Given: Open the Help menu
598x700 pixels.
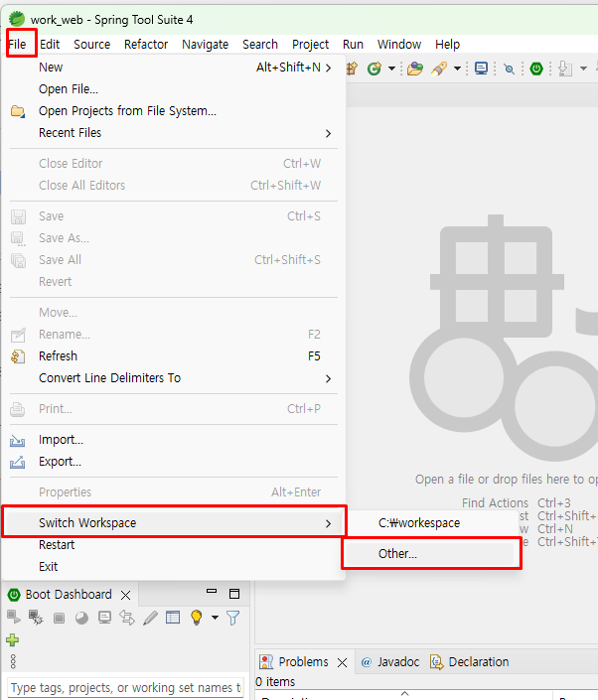Looking at the screenshot, I should point(447,45).
